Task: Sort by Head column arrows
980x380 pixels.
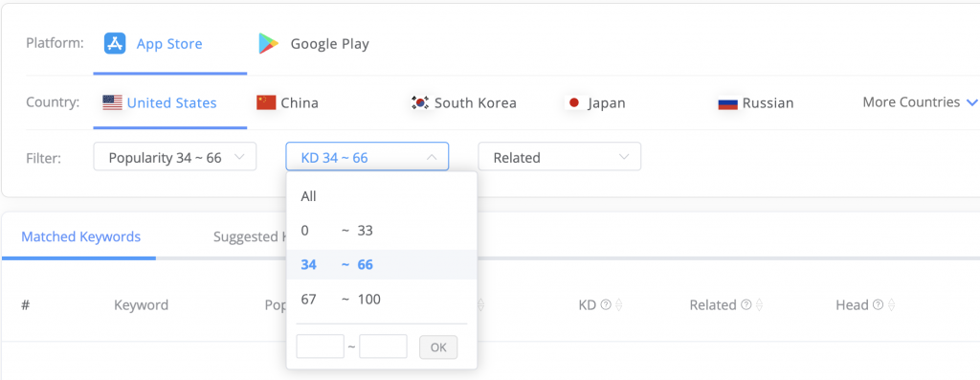Action: [x=892, y=305]
